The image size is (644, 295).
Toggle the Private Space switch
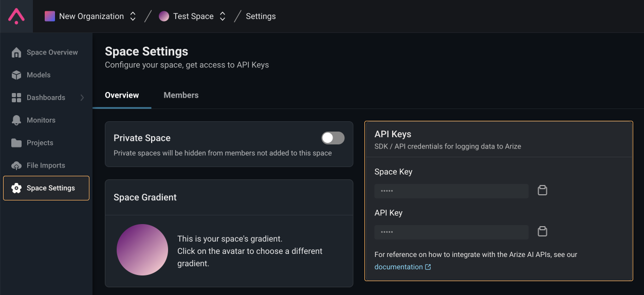click(333, 138)
